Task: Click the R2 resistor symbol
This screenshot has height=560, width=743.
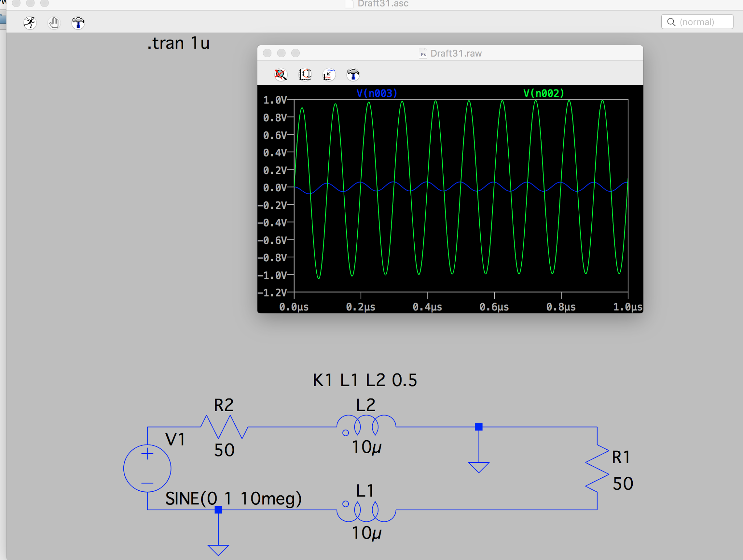Action: tap(224, 427)
